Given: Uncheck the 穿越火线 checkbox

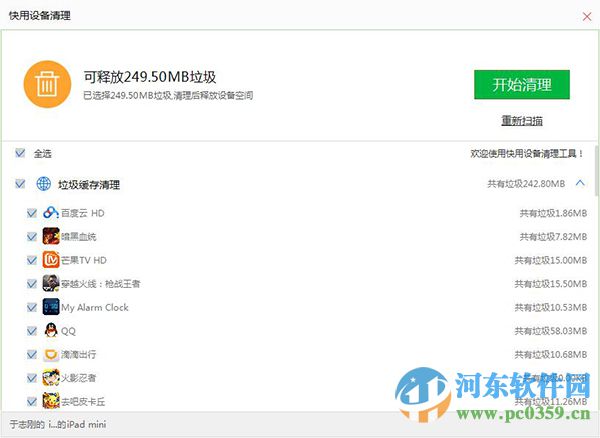Looking at the screenshot, I should click(32, 284).
